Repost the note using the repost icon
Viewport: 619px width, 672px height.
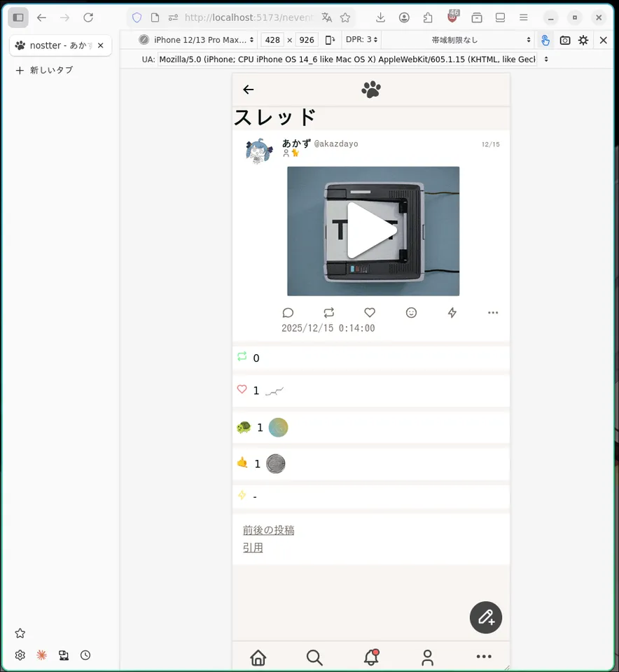(x=329, y=313)
